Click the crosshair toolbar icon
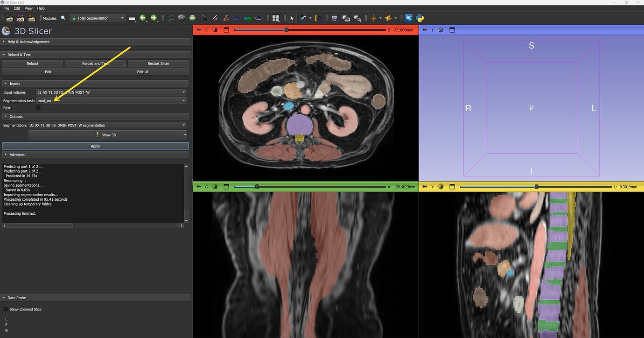The image size is (644, 338). (x=373, y=18)
